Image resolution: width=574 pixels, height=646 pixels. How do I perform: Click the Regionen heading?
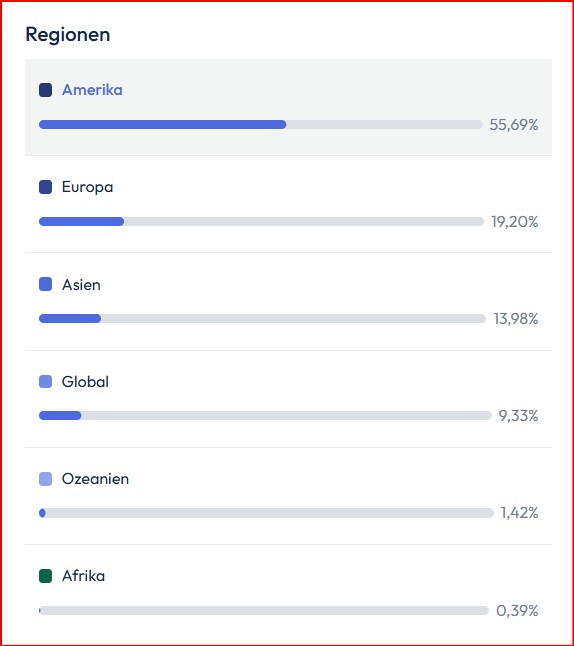68,35
